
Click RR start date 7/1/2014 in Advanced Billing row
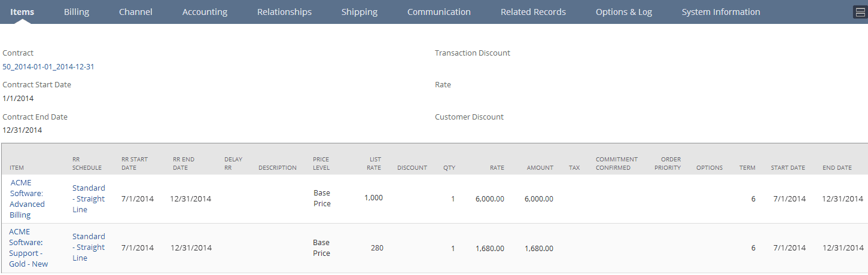(138, 199)
